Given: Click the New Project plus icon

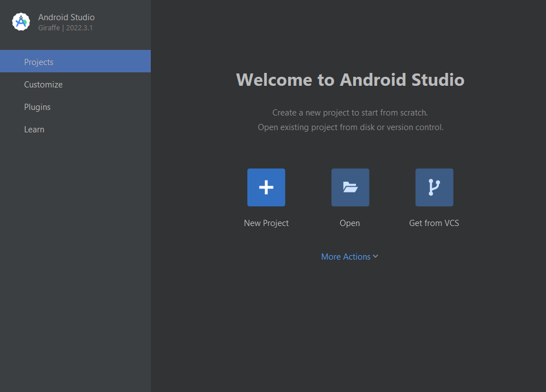Looking at the screenshot, I should coord(266,187).
